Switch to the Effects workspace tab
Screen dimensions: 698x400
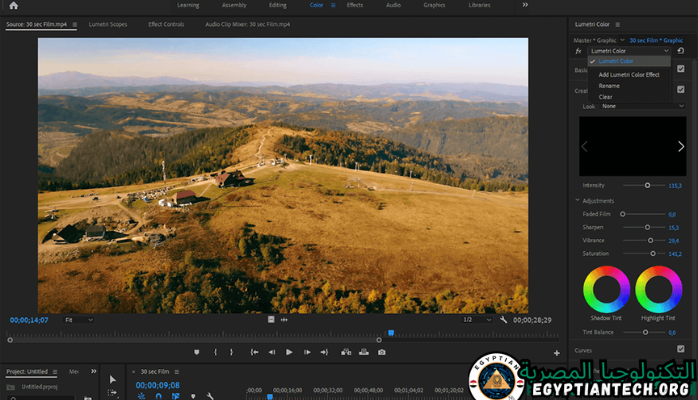[355, 6]
